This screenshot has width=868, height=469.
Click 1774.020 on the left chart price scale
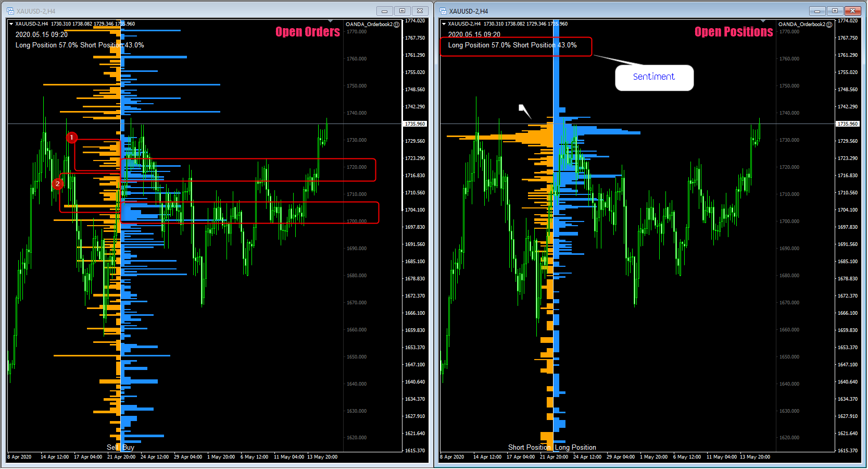[x=415, y=21]
